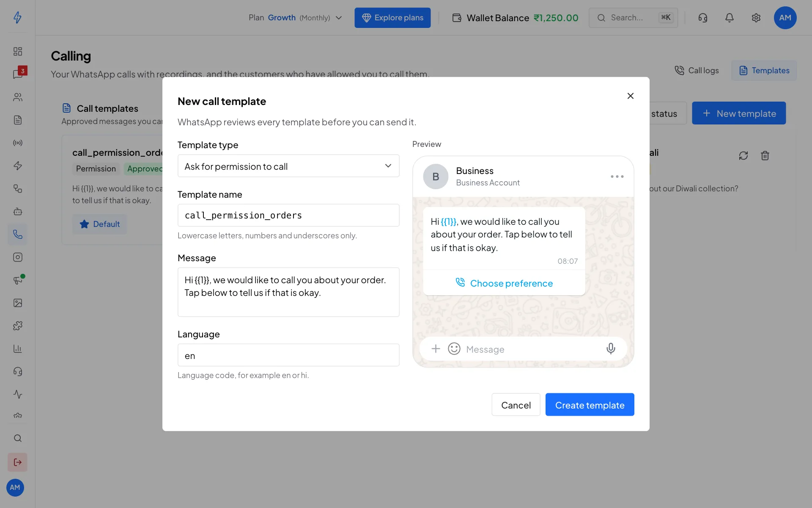
Task: Open the megaphone campaigns sidebar icon
Action: (18, 280)
